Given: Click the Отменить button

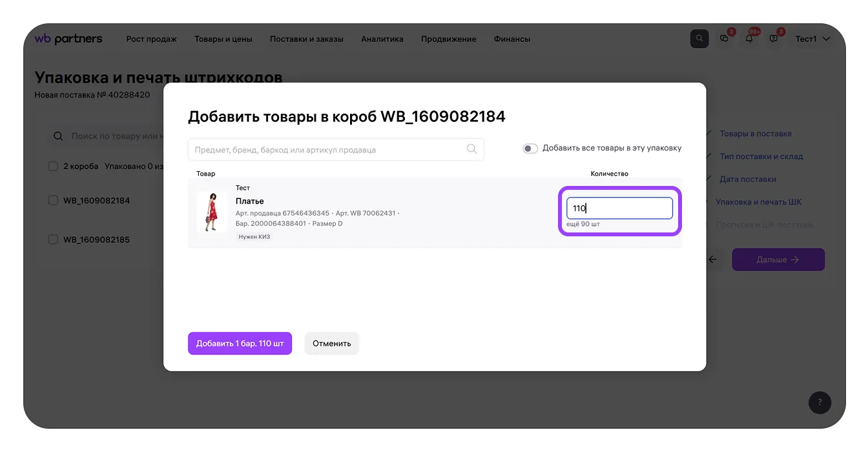Looking at the screenshot, I should [x=332, y=344].
